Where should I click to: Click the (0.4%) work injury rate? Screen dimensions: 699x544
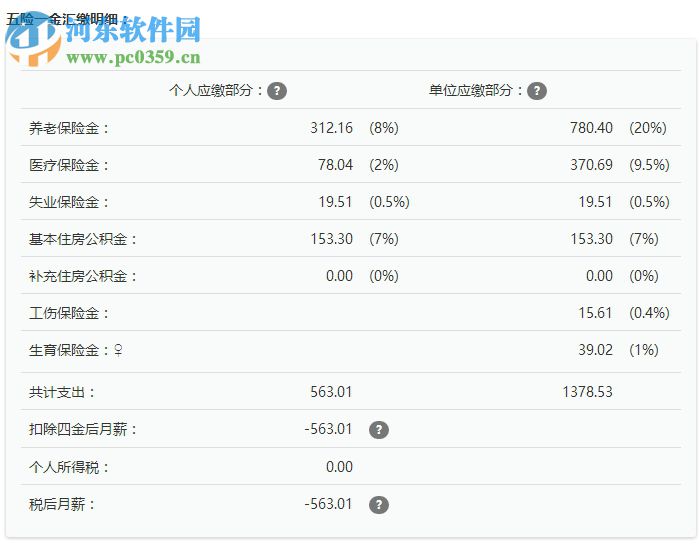coord(650,313)
